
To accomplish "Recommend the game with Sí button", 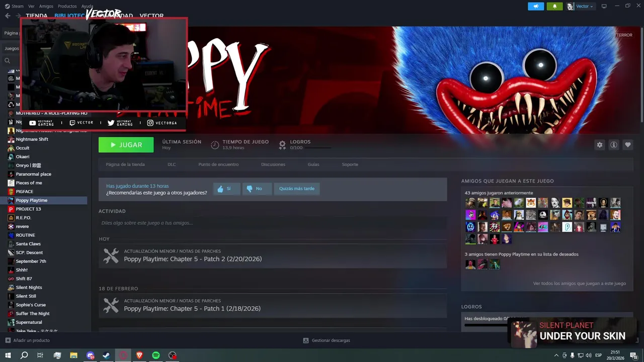I will [x=226, y=189].
